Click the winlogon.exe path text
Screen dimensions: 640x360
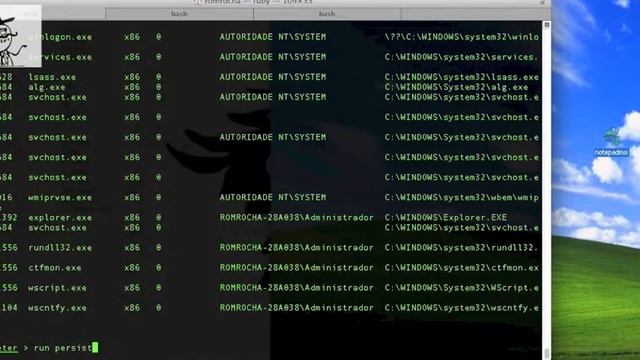point(462,37)
